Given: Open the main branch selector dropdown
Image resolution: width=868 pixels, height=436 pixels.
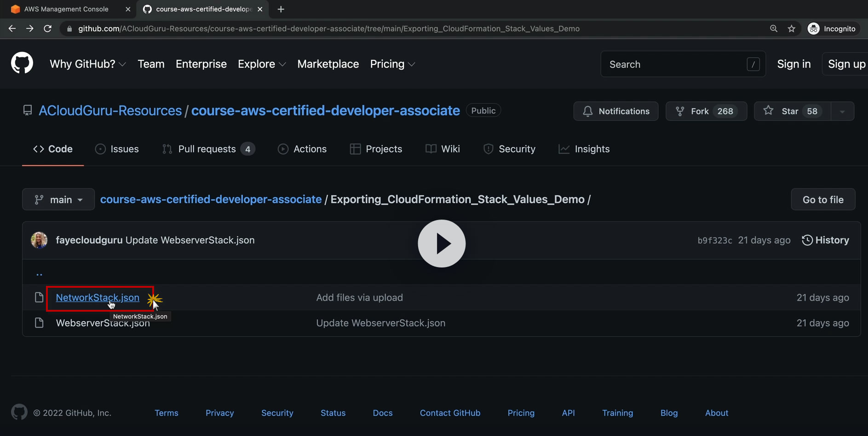Looking at the screenshot, I should (58, 199).
